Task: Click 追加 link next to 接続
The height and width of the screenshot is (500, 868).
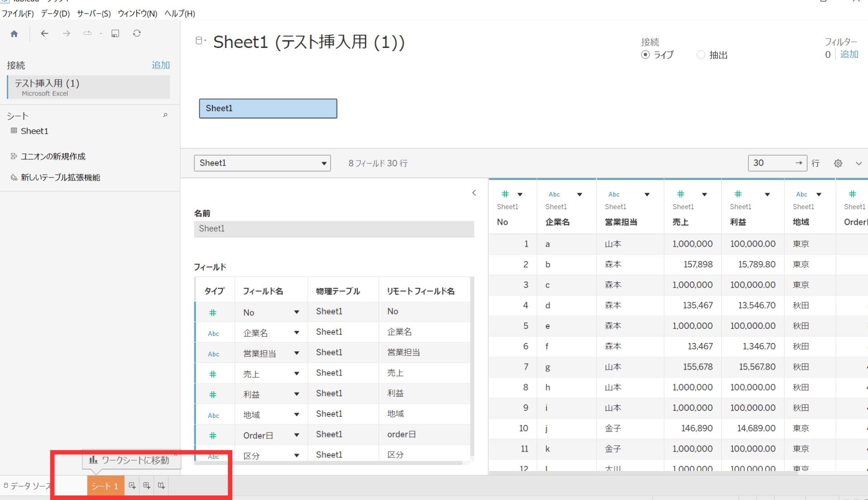Action: [x=160, y=65]
